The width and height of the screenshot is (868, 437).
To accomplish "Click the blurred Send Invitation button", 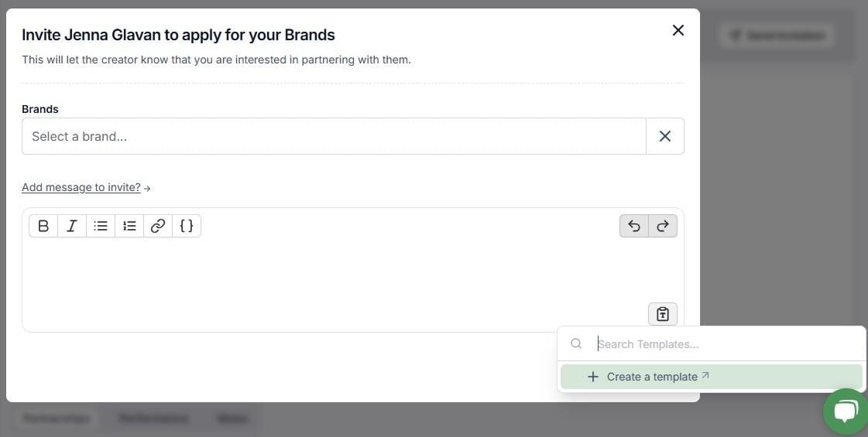I will click(777, 36).
